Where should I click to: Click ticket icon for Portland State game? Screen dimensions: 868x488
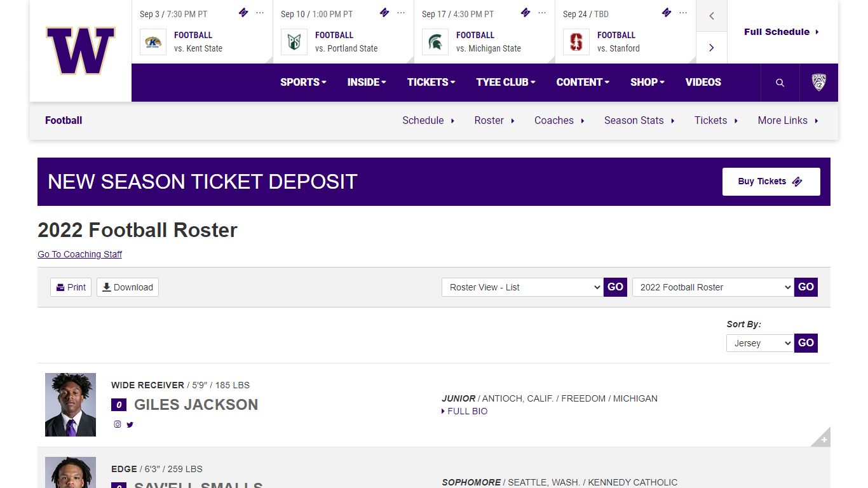384,13
